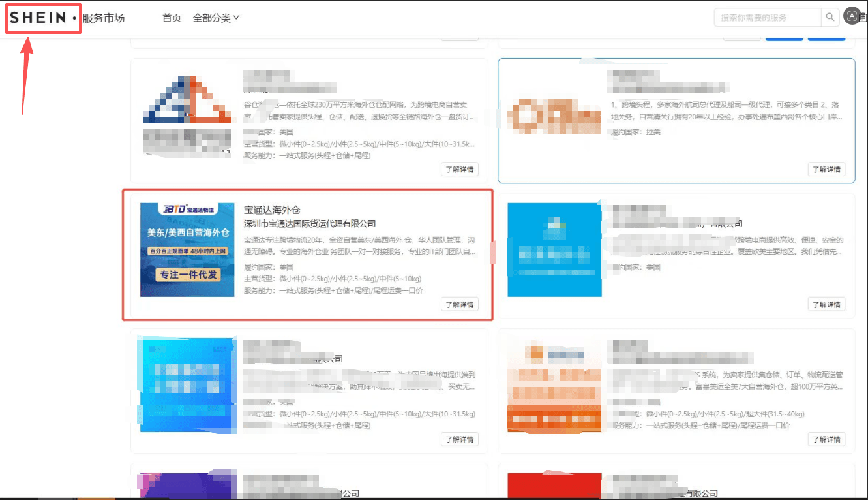868x500 pixels.
Task: Open 服务市场 title link
Action: (103, 18)
